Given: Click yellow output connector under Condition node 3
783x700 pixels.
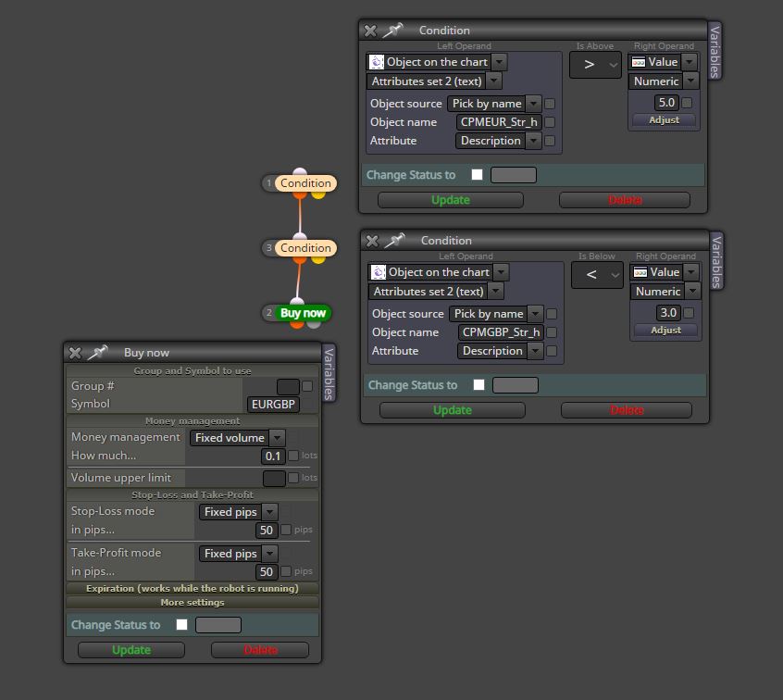Looking at the screenshot, I should 318,259.
